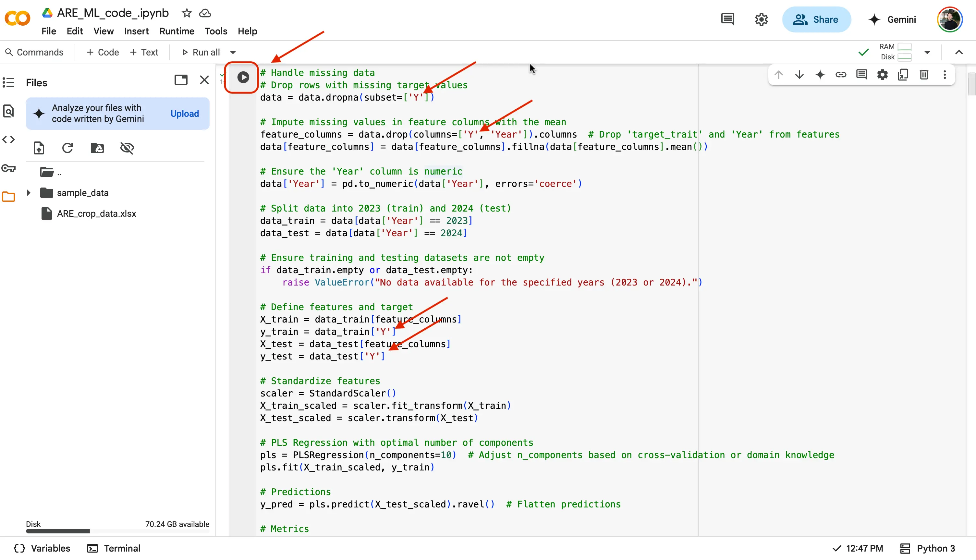Open the Help menu
This screenshot has width=976, height=560.
tap(247, 31)
